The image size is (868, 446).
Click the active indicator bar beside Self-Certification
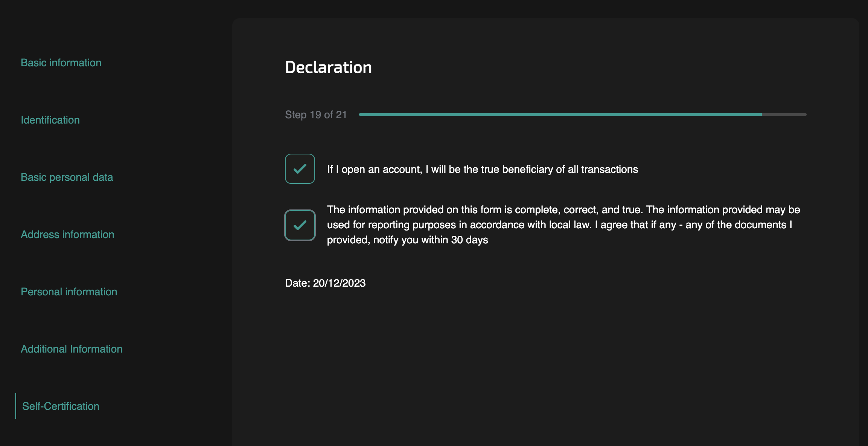15,406
